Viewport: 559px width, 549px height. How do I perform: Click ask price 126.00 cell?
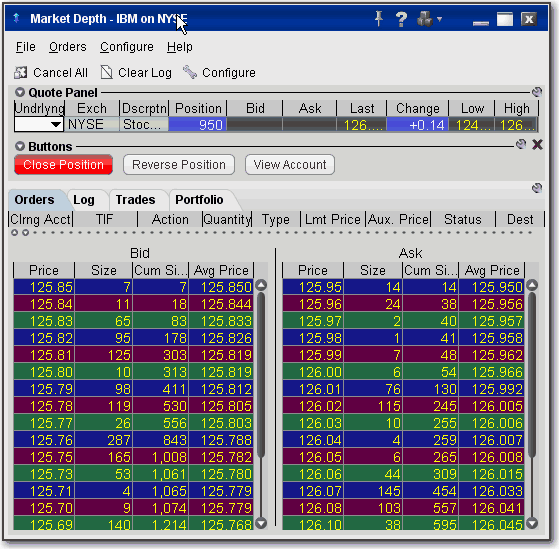click(313, 372)
